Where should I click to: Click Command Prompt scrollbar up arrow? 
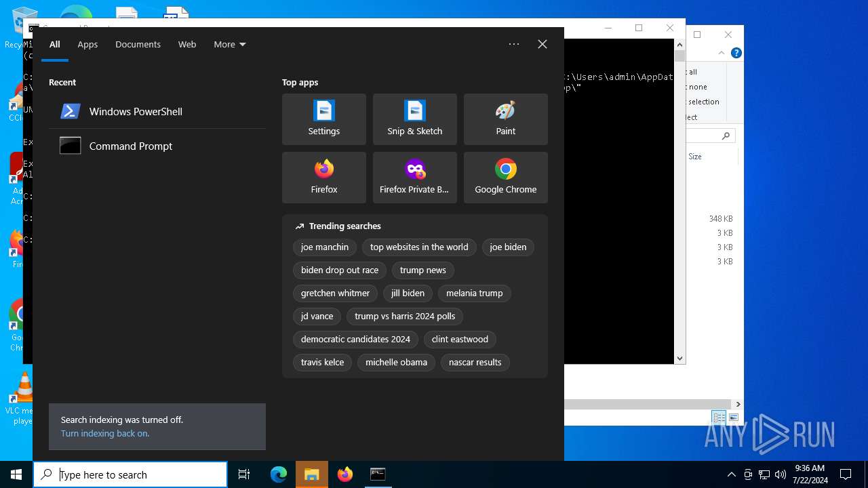pos(680,44)
